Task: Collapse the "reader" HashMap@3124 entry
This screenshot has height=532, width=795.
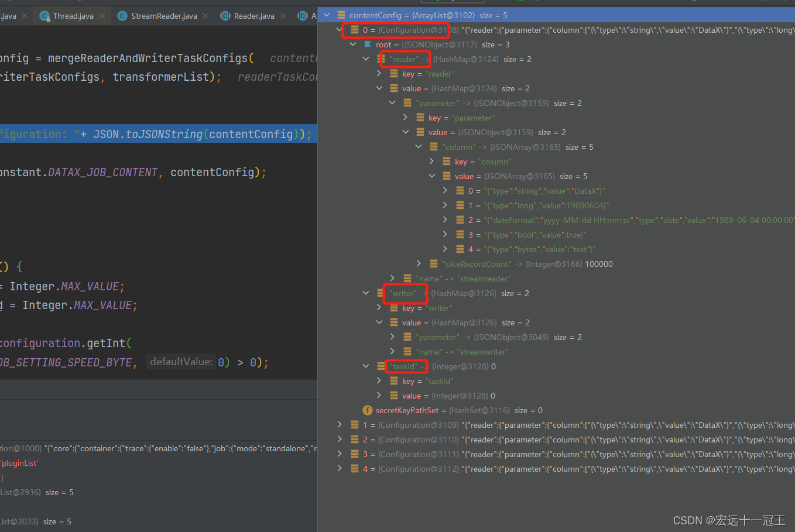Action: (x=366, y=59)
